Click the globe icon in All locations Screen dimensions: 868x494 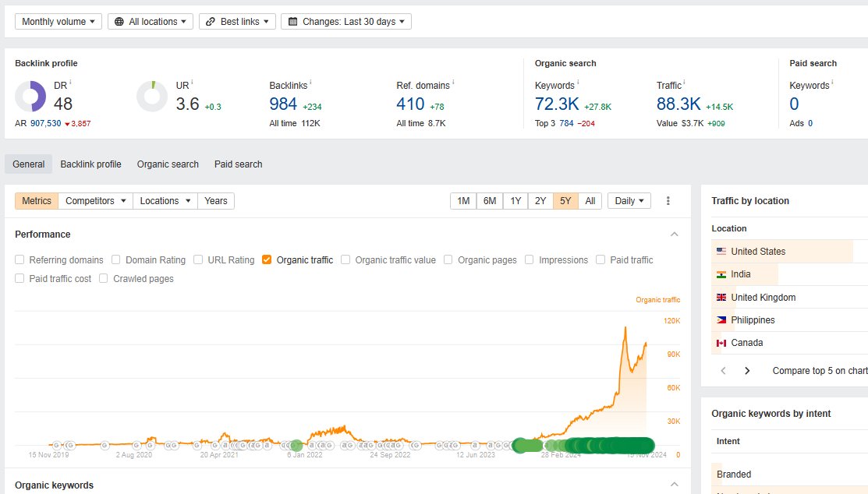[119, 22]
